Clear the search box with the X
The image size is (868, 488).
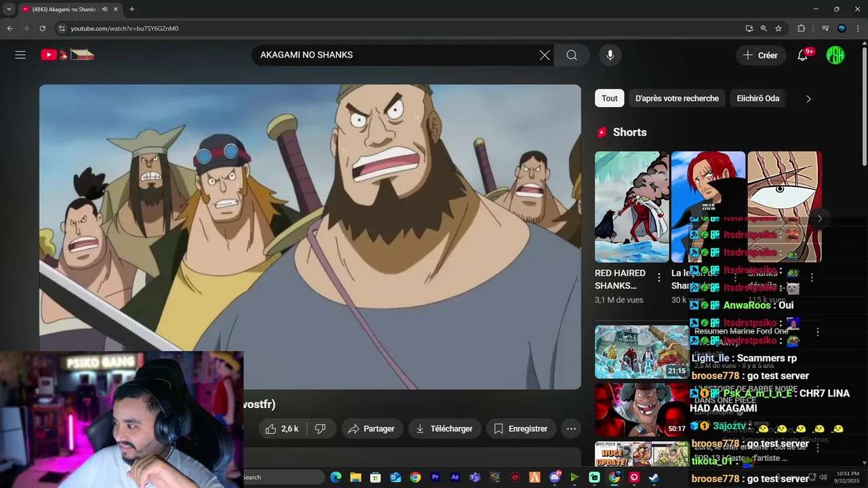(x=545, y=55)
